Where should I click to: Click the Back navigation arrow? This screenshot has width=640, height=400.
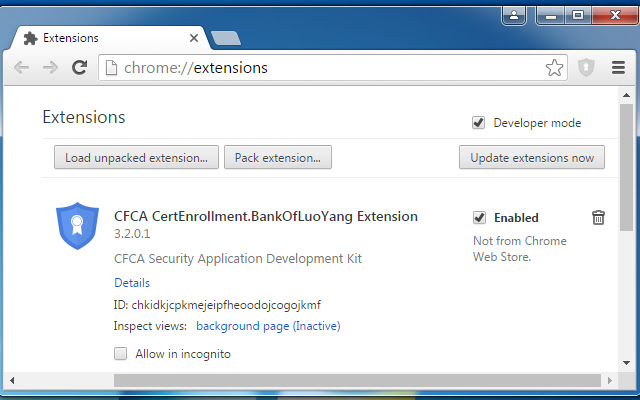point(22,68)
